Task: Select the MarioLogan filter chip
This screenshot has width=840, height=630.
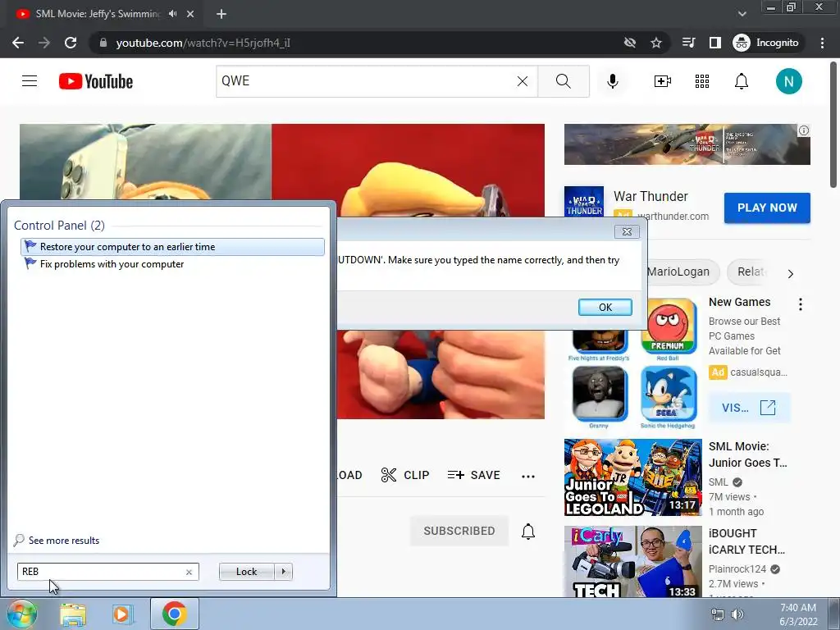Action: coord(678,272)
